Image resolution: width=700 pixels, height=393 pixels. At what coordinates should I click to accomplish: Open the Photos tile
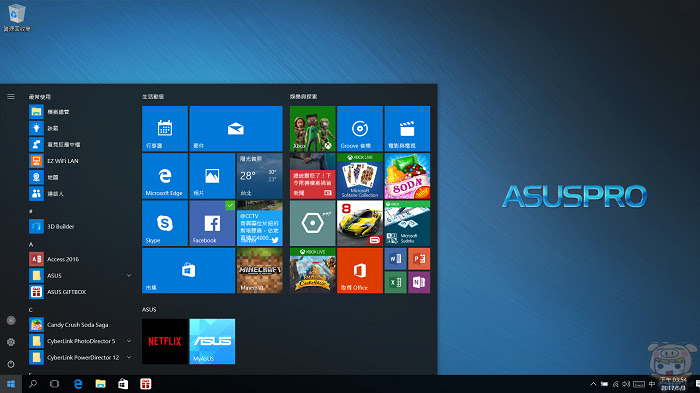pos(212,176)
